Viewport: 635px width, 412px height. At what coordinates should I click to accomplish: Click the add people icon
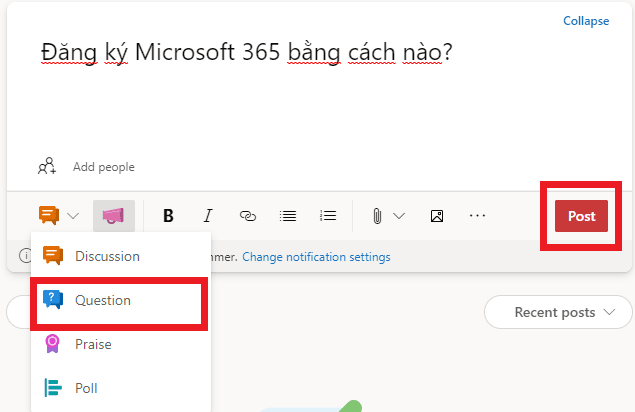pos(47,166)
